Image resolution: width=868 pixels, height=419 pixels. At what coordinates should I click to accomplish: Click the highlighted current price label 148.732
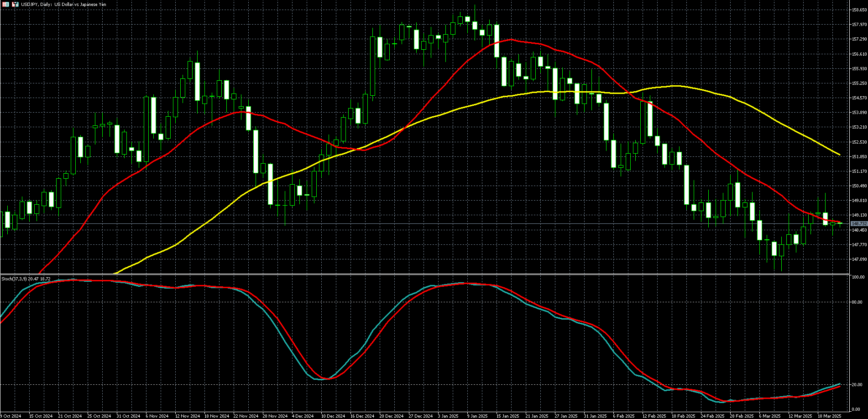[858, 223]
